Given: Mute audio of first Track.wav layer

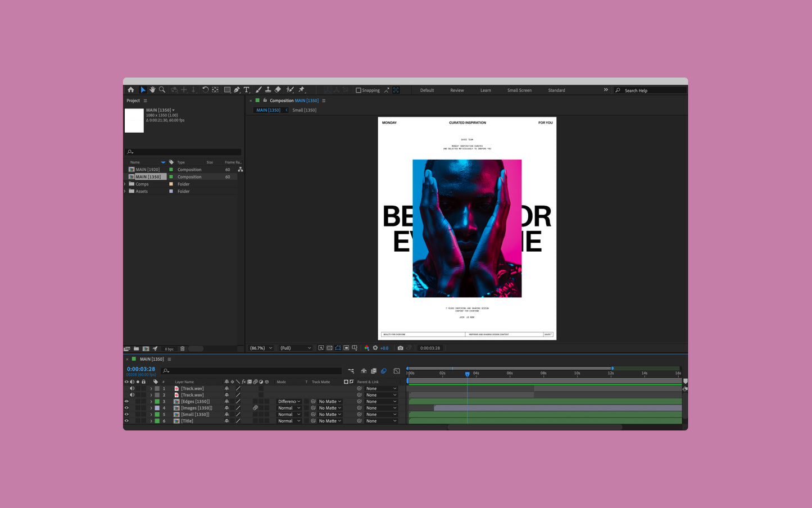Looking at the screenshot, I should [x=132, y=388].
